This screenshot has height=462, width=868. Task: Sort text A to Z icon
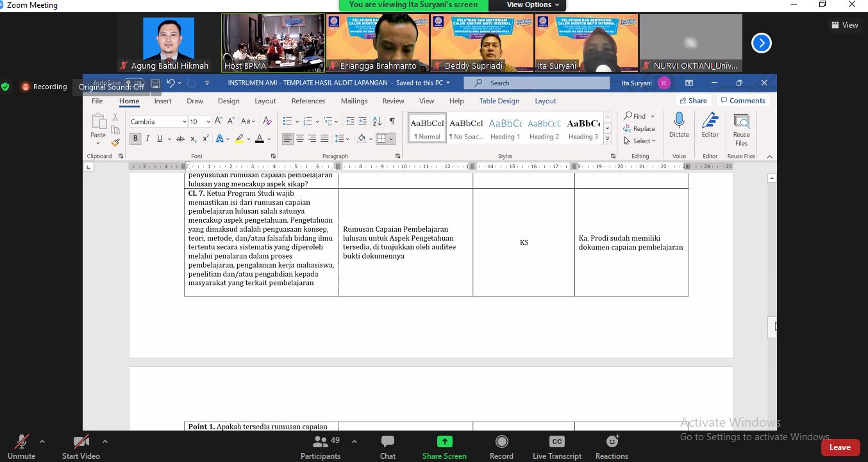(x=377, y=121)
